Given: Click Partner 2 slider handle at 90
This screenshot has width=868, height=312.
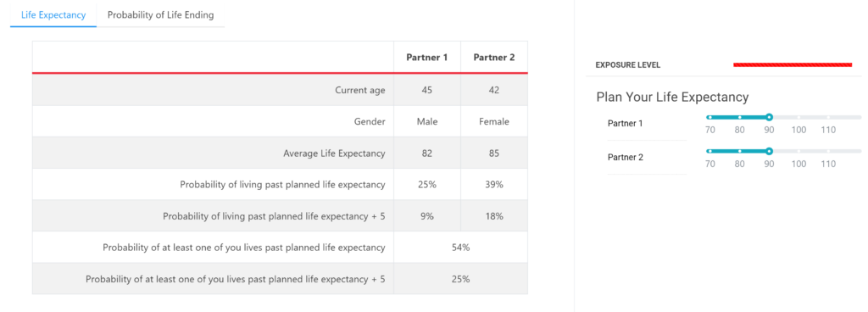Looking at the screenshot, I should click(x=769, y=151).
